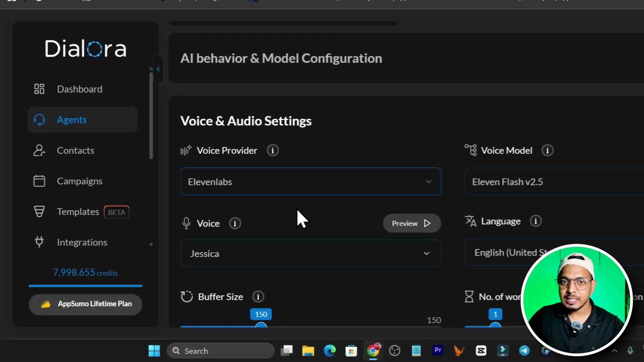Click the Buffer Size slider handle

261,326
